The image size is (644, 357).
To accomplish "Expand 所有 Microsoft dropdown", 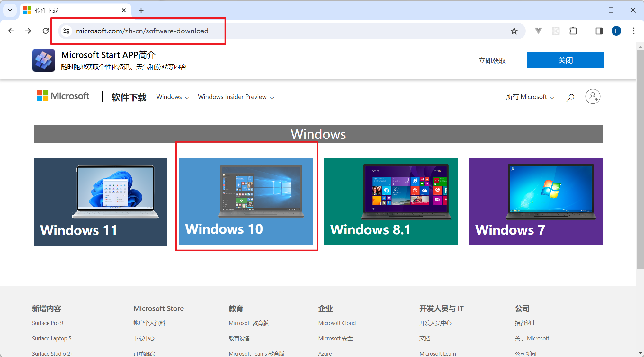I will point(530,97).
